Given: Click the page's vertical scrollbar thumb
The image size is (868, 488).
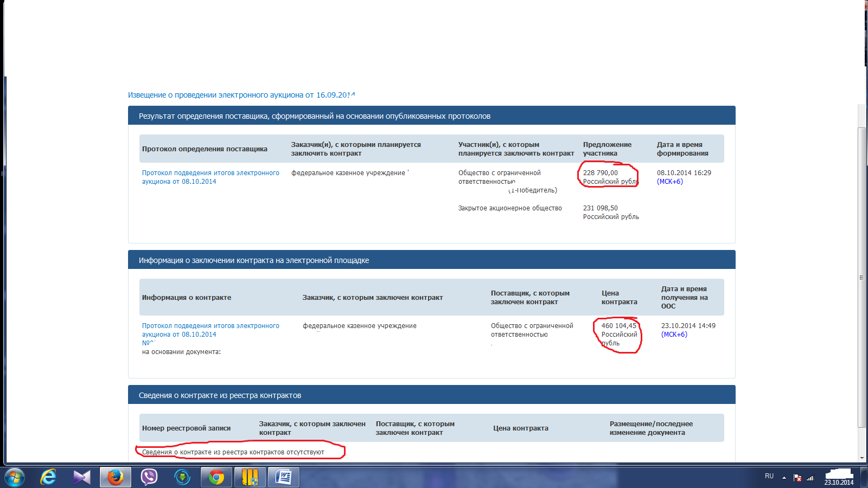Looking at the screenshot, I should (x=861, y=277).
